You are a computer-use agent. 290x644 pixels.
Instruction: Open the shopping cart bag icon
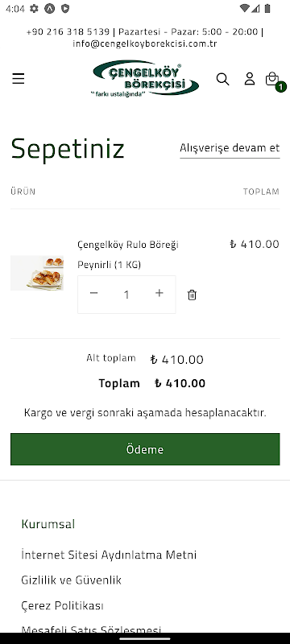272,78
